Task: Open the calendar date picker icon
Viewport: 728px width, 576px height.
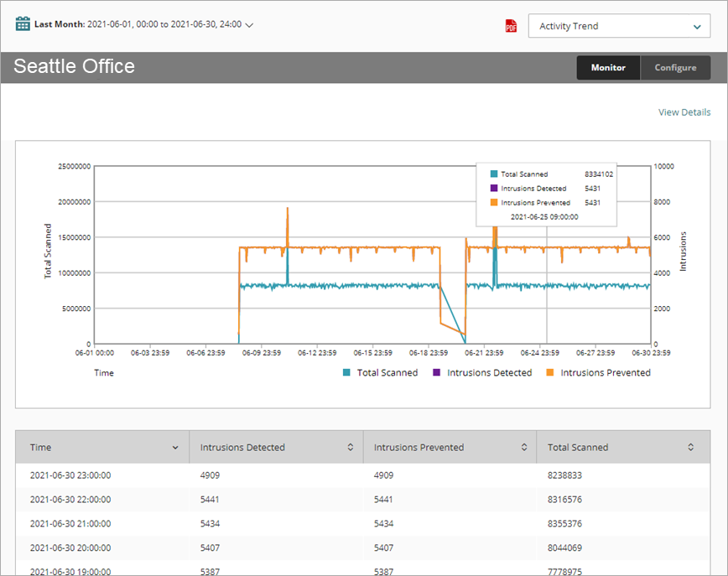Action: click(x=22, y=23)
